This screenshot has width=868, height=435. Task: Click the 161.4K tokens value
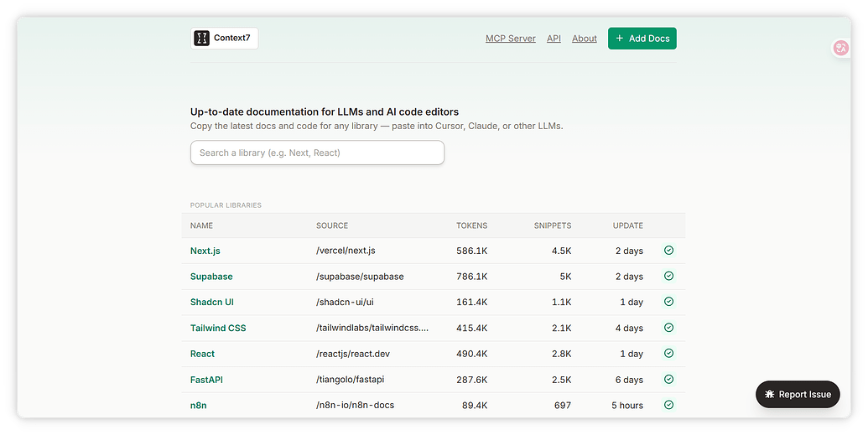pos(471,303)
